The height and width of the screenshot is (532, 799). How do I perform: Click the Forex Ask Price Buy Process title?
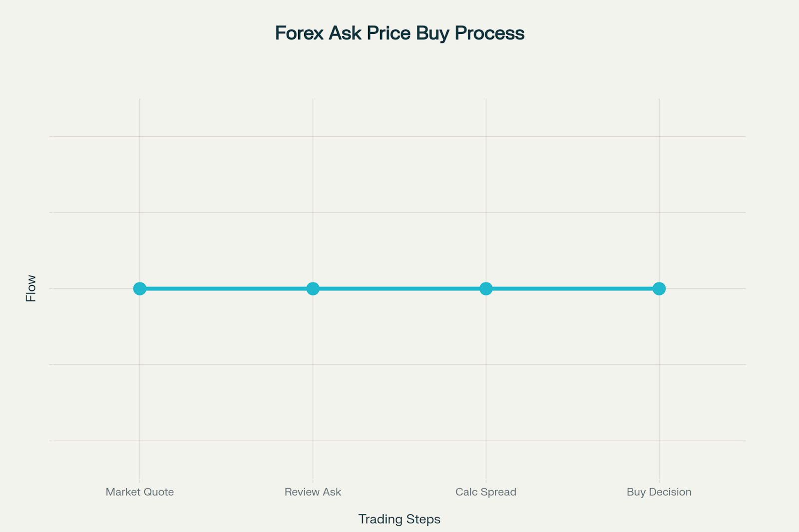399,33
